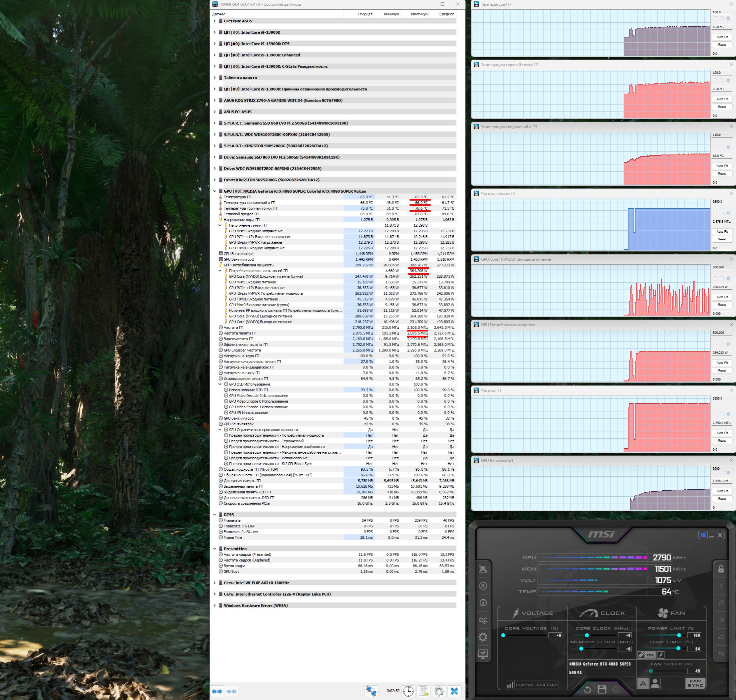Reset Afterburner settings with the revert icon
This screenshot has height=700, width=736.
point(587,689)
